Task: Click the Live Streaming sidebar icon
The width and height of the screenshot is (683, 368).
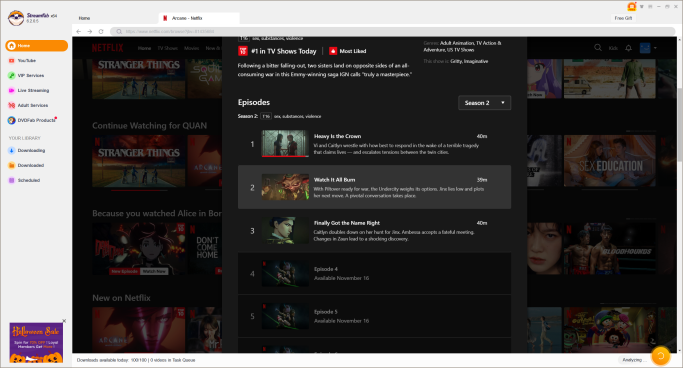Action: (12, 90)
